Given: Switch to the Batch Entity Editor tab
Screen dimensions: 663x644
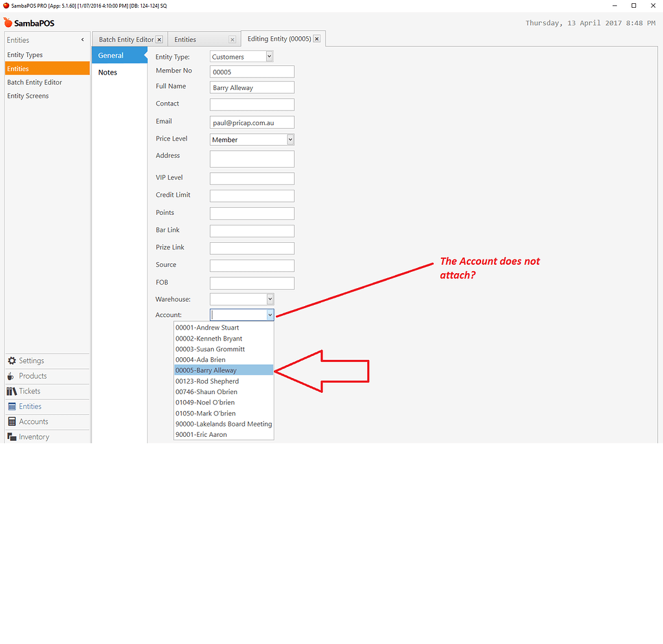Looking at the screenshot, I should (125, 38).
